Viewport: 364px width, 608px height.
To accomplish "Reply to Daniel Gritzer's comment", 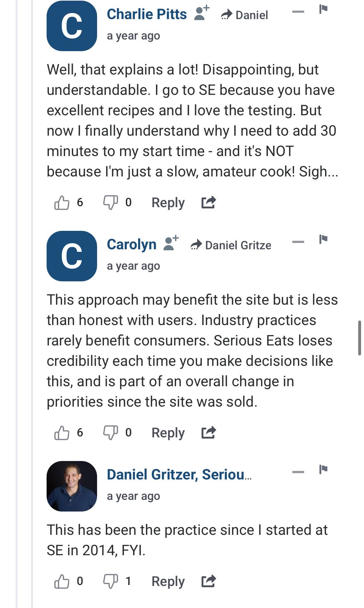I will [168, 581].
